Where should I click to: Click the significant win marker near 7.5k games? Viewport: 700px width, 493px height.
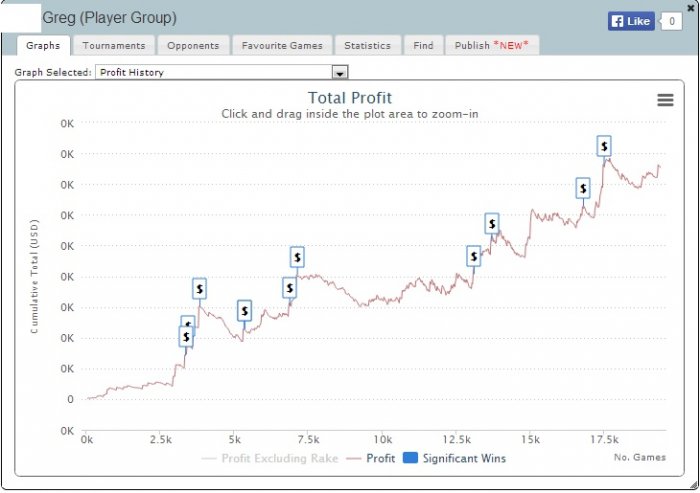[297, 257]
